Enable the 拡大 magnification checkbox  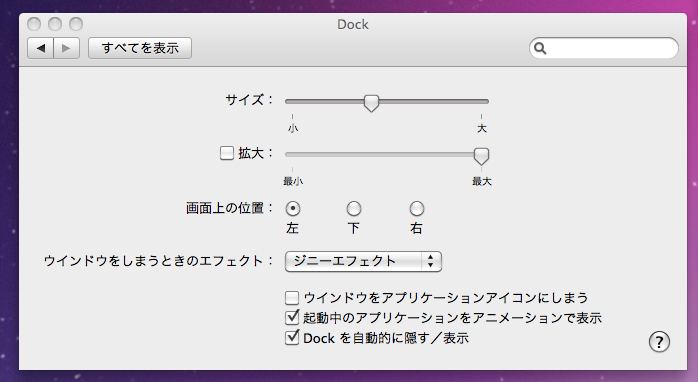227,153
